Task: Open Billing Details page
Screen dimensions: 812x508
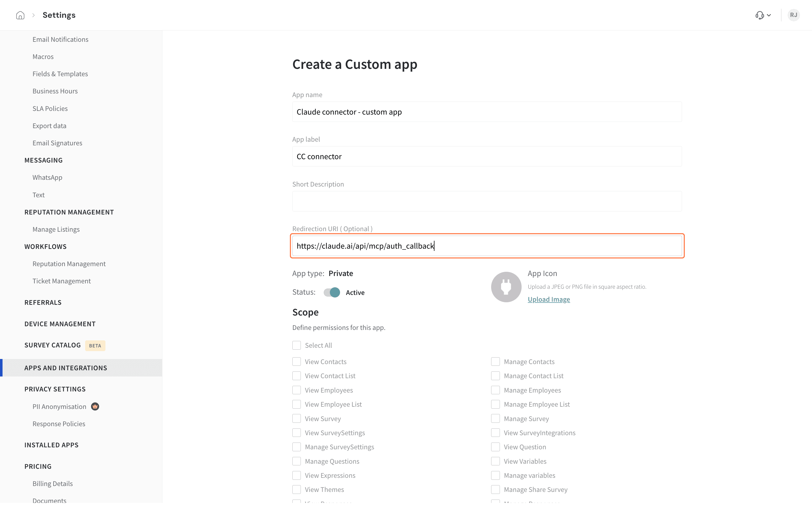Action: click(x=53, y=484)
